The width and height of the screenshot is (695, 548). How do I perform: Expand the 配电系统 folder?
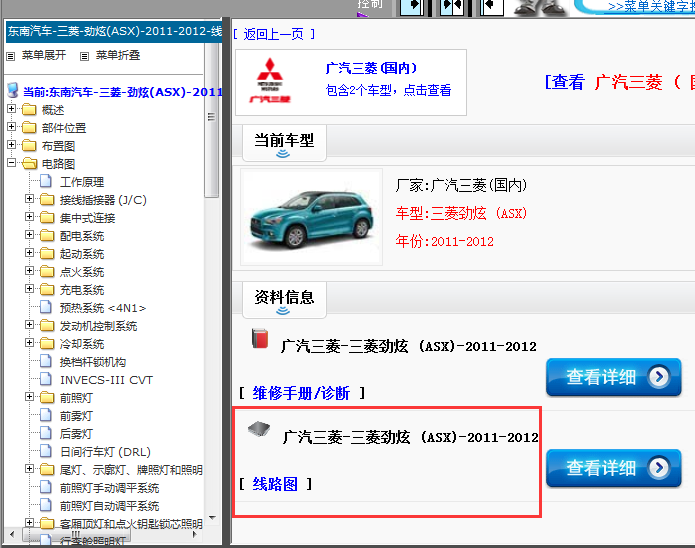(29, 235)
